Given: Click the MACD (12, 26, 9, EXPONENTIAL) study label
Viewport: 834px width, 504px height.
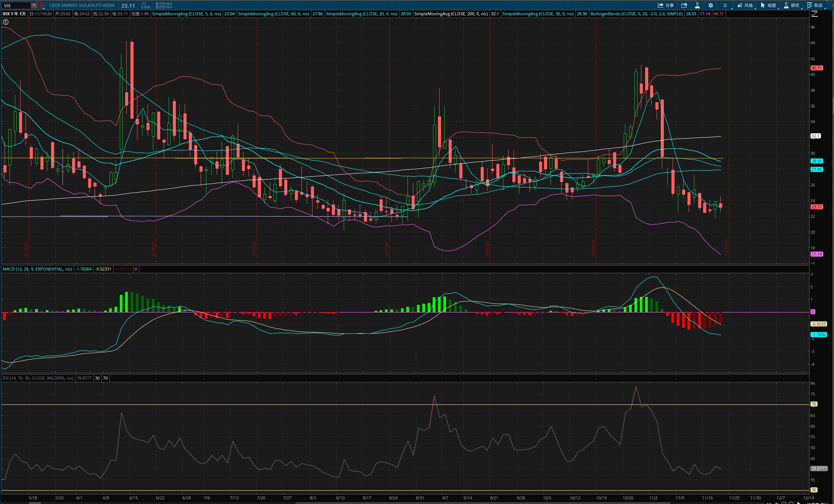Looking at the screenshot, I should pyautogui.click(x=37, y=269).
